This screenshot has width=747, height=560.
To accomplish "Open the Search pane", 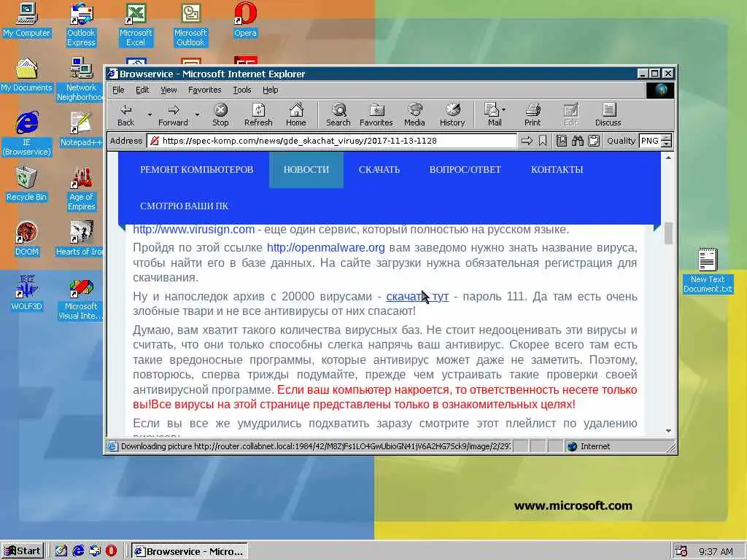I will 338,114.
